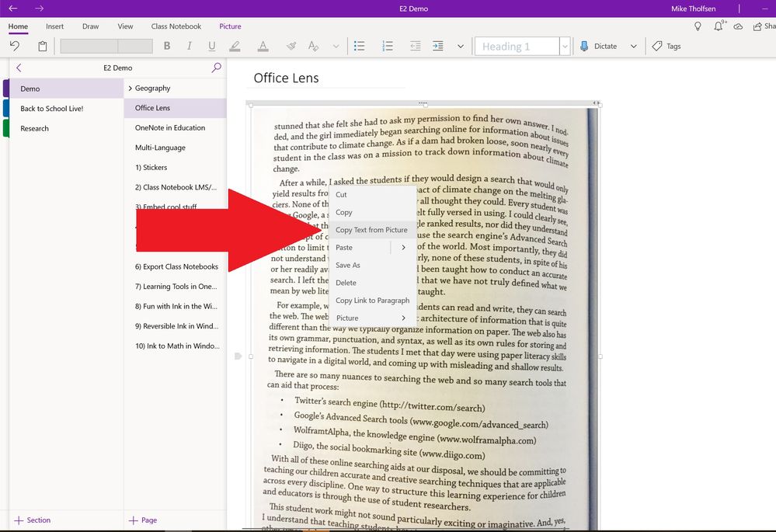The width and height of the screenshot is (776, 532).
Task: Apply the text highlight color
Action: [235, 46]
